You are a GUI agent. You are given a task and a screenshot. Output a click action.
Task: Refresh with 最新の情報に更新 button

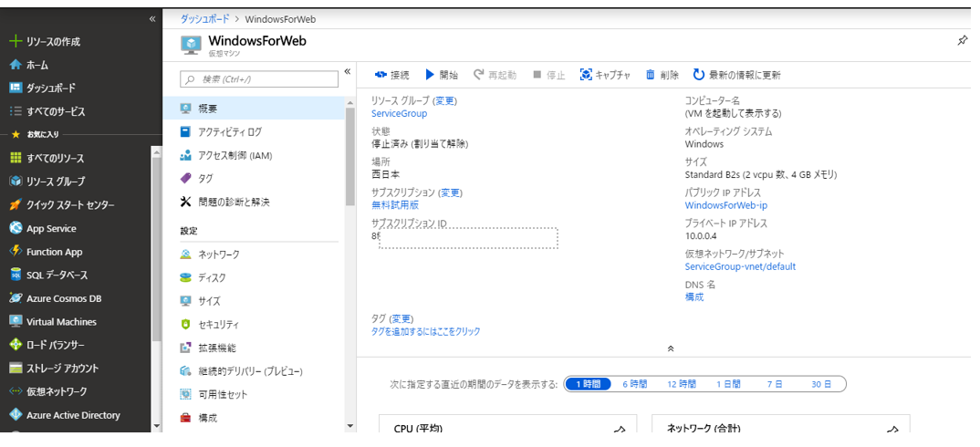737,75
